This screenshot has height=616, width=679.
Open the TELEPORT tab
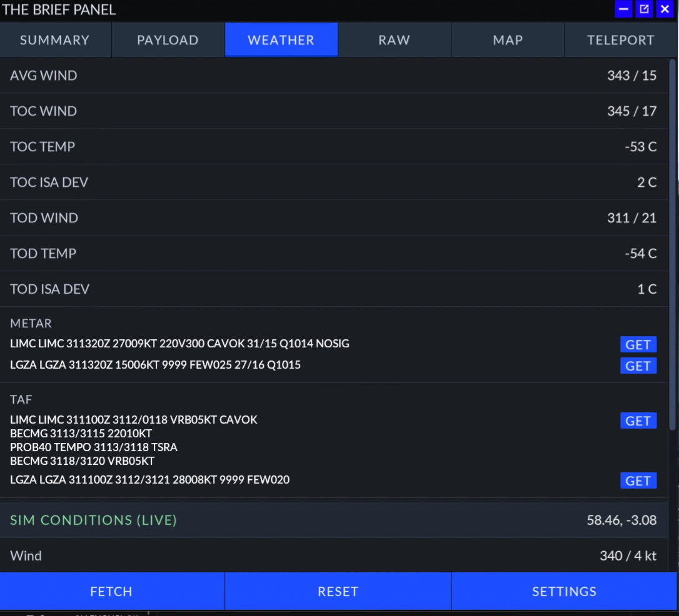click(620, 40)
